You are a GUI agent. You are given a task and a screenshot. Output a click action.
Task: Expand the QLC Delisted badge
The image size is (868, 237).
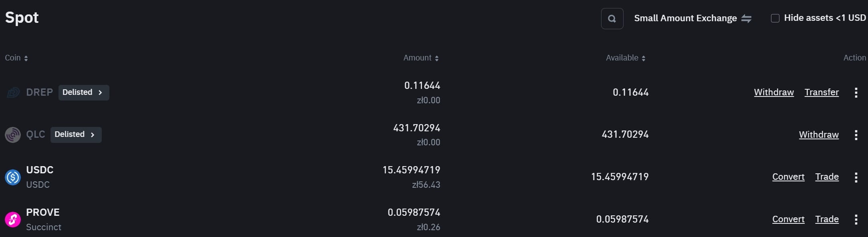click(76, 135)
